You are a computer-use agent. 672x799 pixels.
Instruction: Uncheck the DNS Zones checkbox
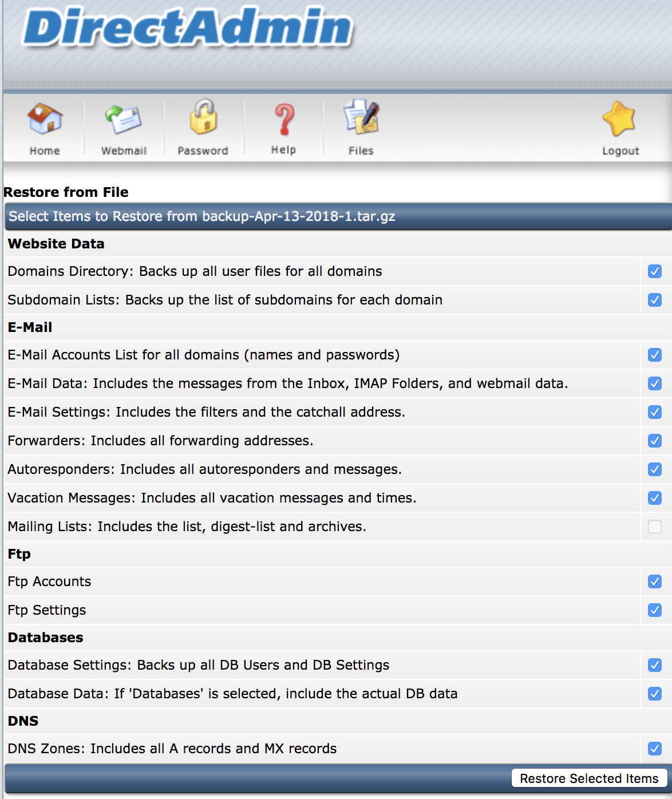coord(655,749)
